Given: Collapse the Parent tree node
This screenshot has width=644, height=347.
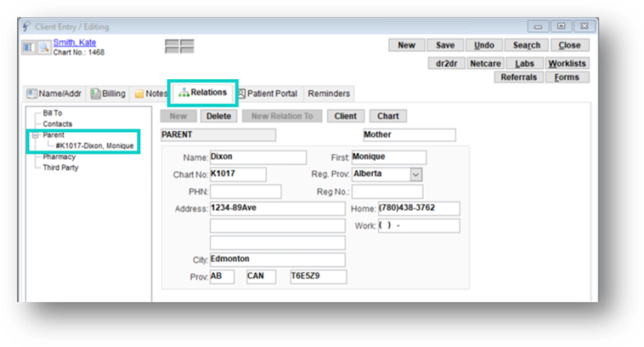Looking at the screenshot, I should coord(36,135).
